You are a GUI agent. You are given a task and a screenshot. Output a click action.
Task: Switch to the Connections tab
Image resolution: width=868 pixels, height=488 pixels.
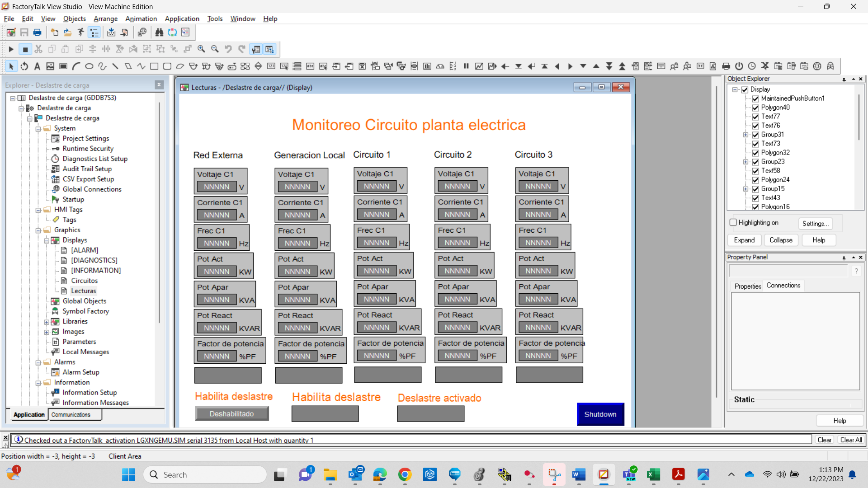pos(783,285)
